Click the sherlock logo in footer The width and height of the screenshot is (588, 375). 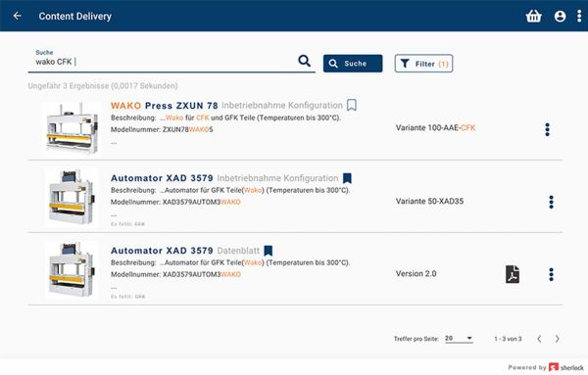(566, 367)
